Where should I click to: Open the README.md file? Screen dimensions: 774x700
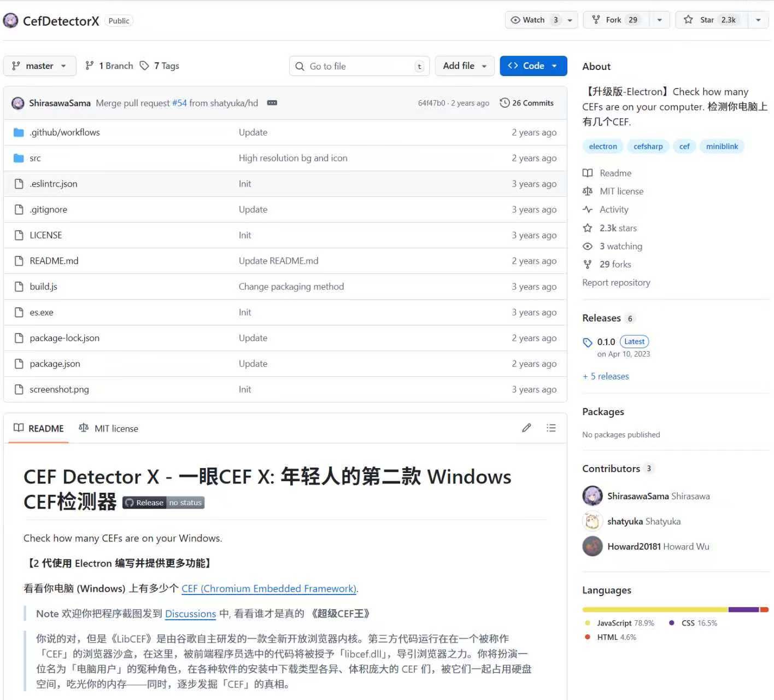54,261
